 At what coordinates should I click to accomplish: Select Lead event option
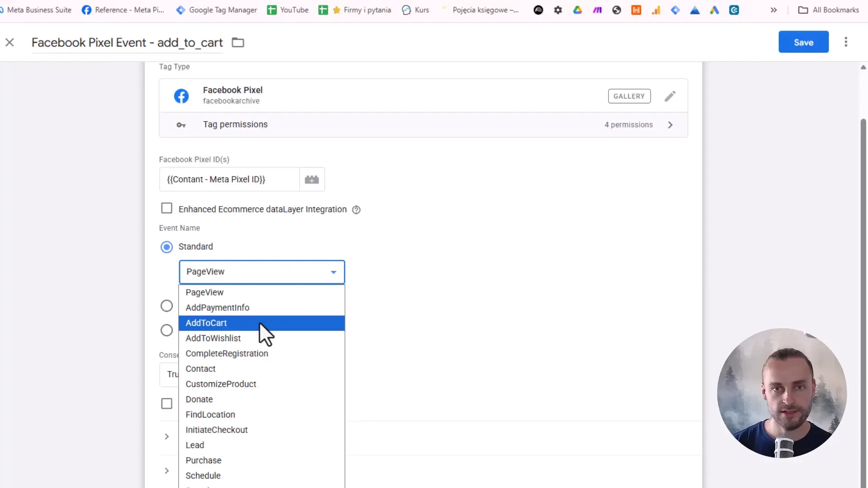262,446
